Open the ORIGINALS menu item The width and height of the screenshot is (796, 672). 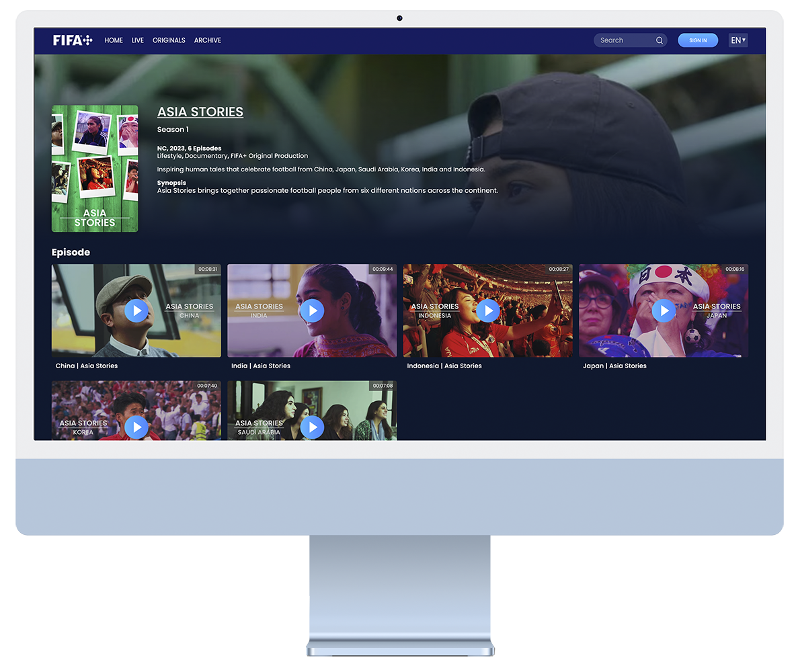tap(169, 40)
